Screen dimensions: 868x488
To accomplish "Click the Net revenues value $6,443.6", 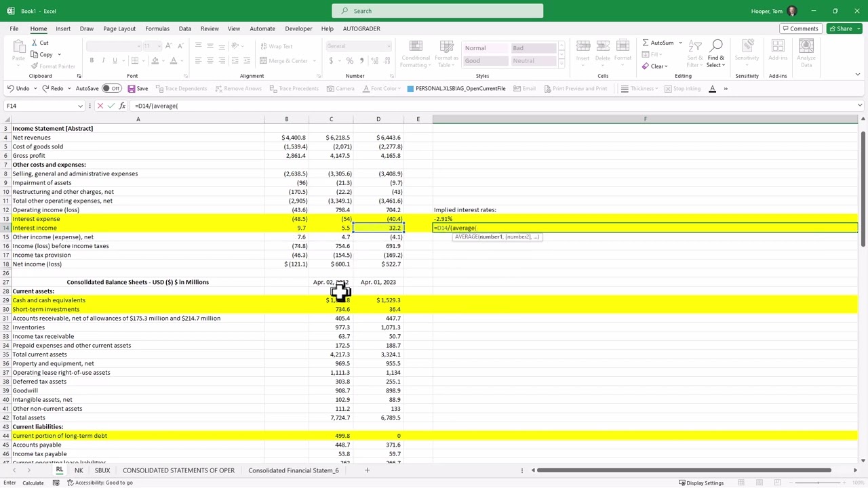I will [378, 138].
